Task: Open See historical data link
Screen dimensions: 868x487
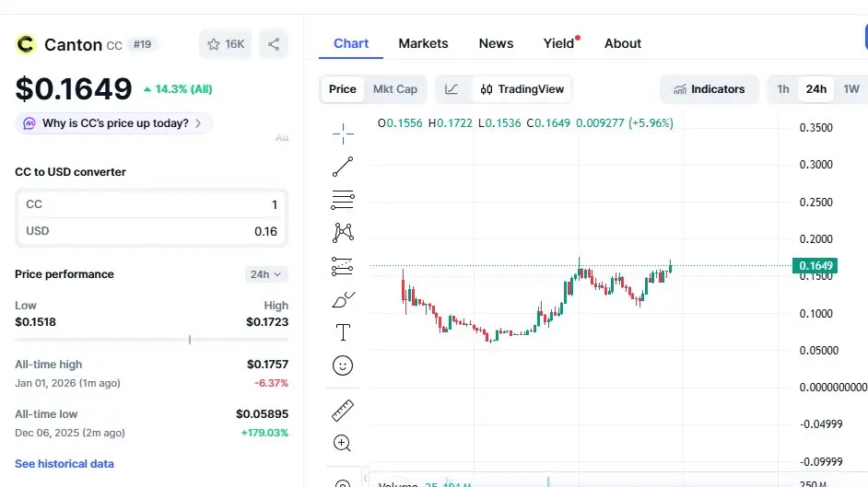Action: pos(65,463)
